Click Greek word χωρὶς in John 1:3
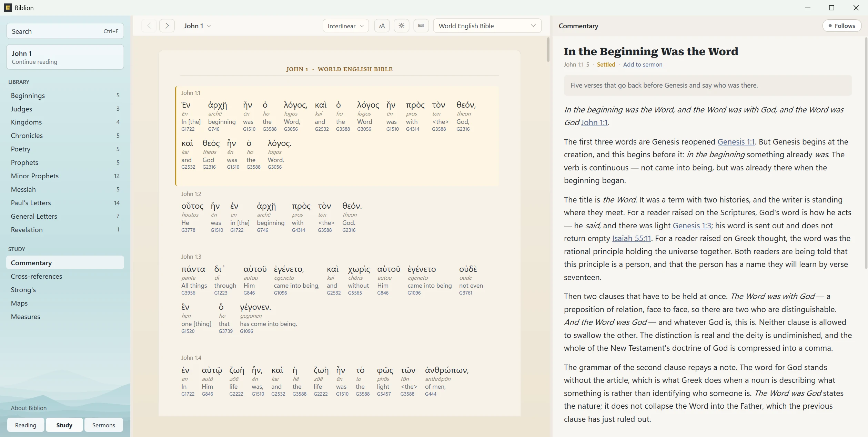868x437 pixels. 359,269
